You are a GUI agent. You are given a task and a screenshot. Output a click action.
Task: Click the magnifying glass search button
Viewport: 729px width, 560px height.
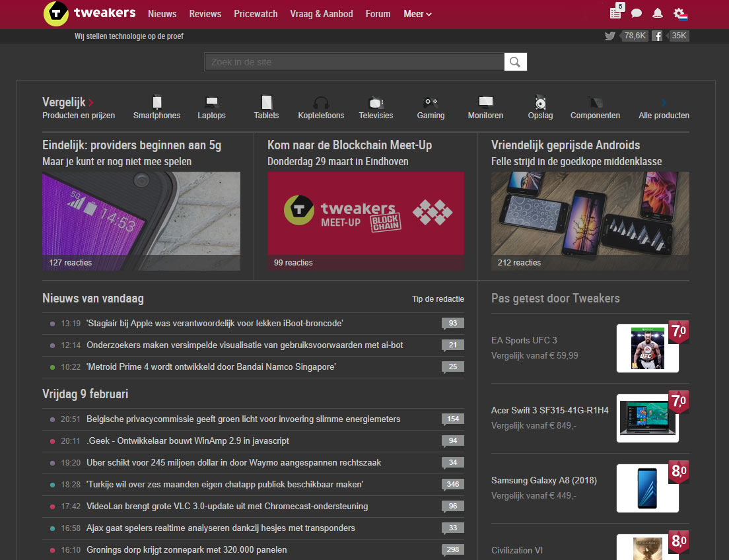coord(516,62)
